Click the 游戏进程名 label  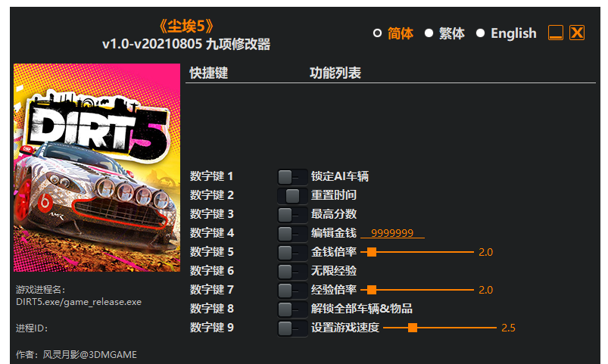point(41,290)
